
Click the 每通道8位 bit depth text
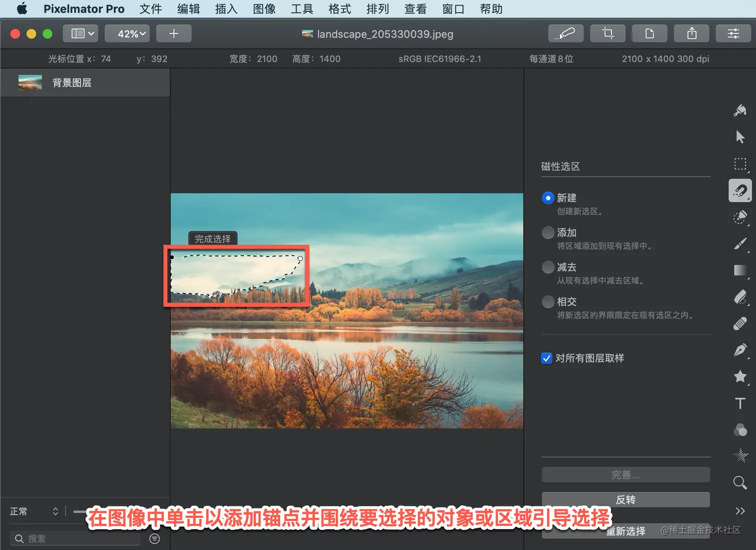point(551,59)
